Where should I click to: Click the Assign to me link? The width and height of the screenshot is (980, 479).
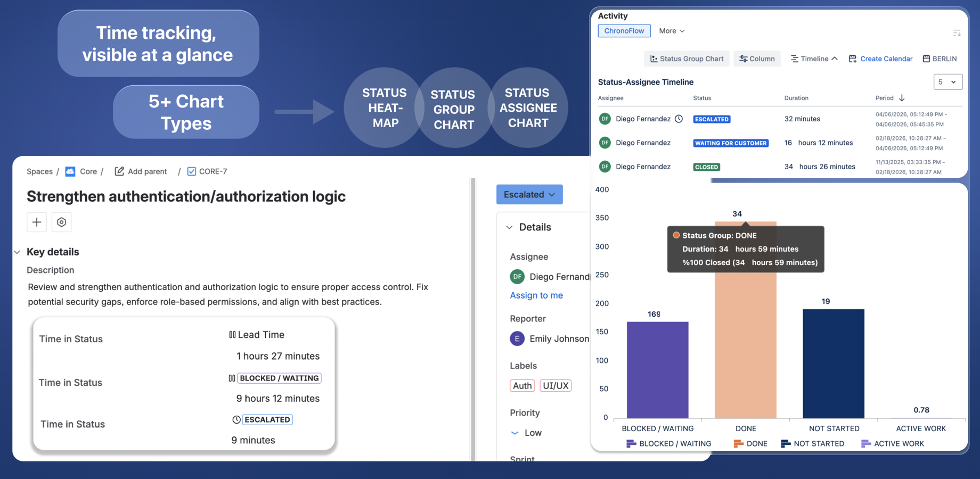point(536,295)
